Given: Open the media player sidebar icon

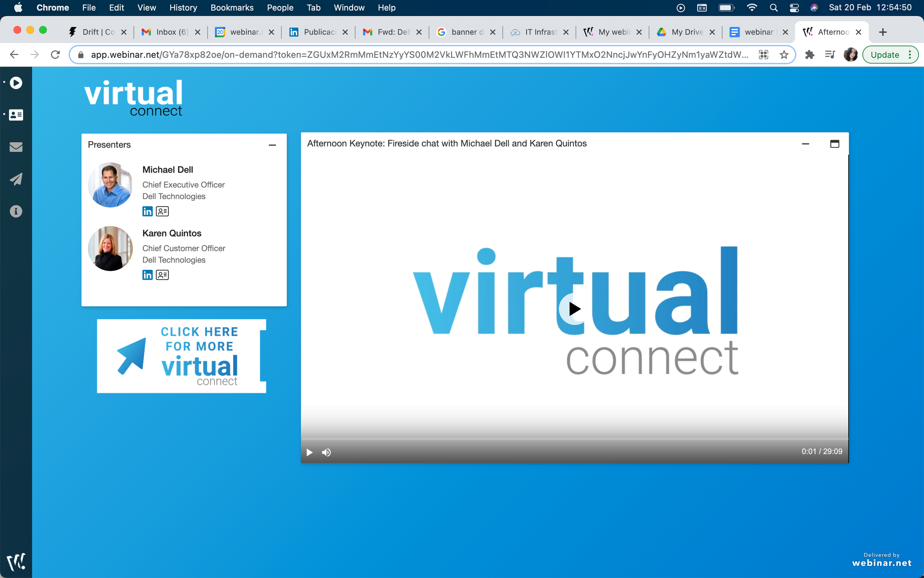Looking at the screenshot, I should coord(16,83).
